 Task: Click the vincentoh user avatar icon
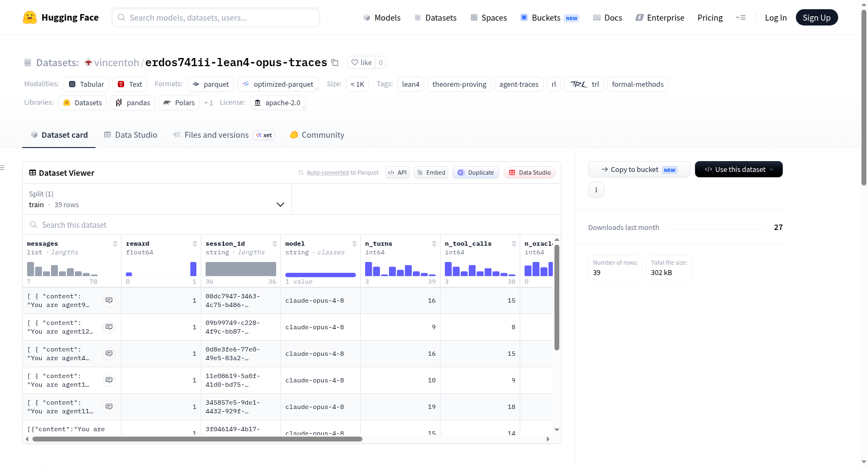(88, 62)
